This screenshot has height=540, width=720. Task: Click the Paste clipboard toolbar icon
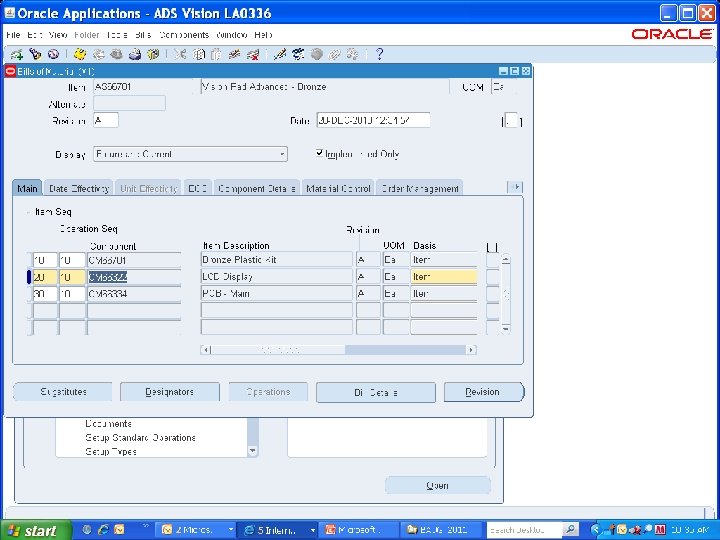point(216,55)
